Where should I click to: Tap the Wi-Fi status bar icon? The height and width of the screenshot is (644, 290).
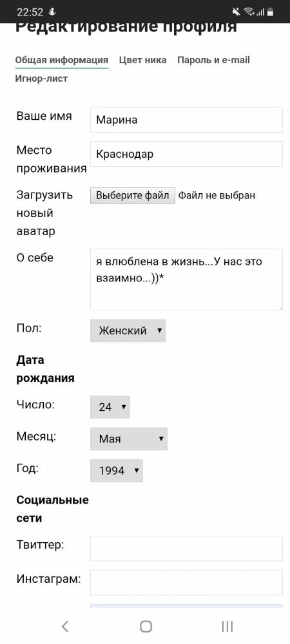pyautogui.click(x=249, y=12)
